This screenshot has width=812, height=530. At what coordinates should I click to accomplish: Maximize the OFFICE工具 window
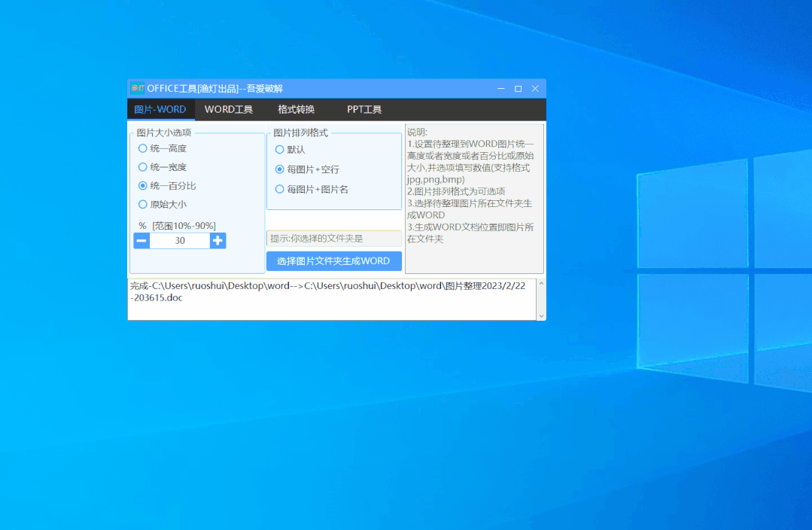click(518, 89)
